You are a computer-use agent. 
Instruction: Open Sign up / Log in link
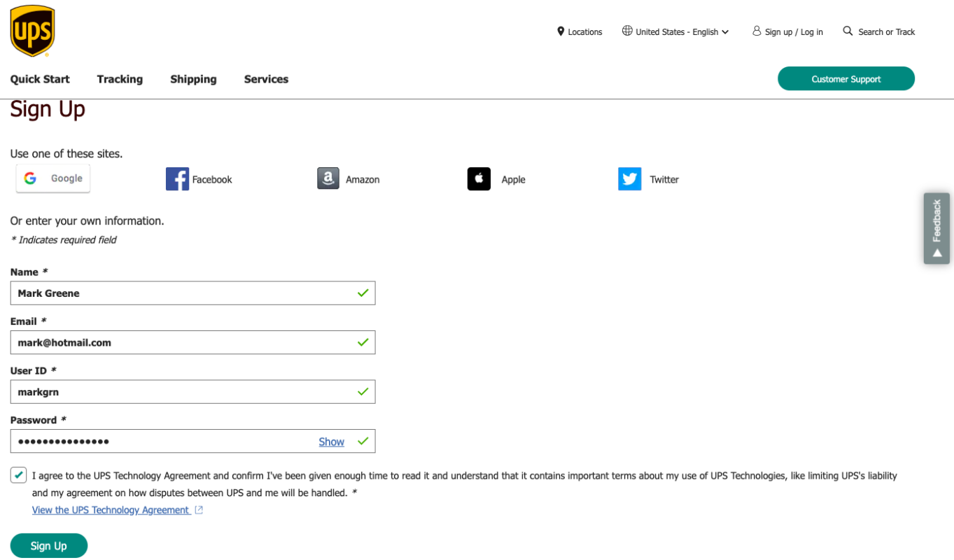point(794,32)
